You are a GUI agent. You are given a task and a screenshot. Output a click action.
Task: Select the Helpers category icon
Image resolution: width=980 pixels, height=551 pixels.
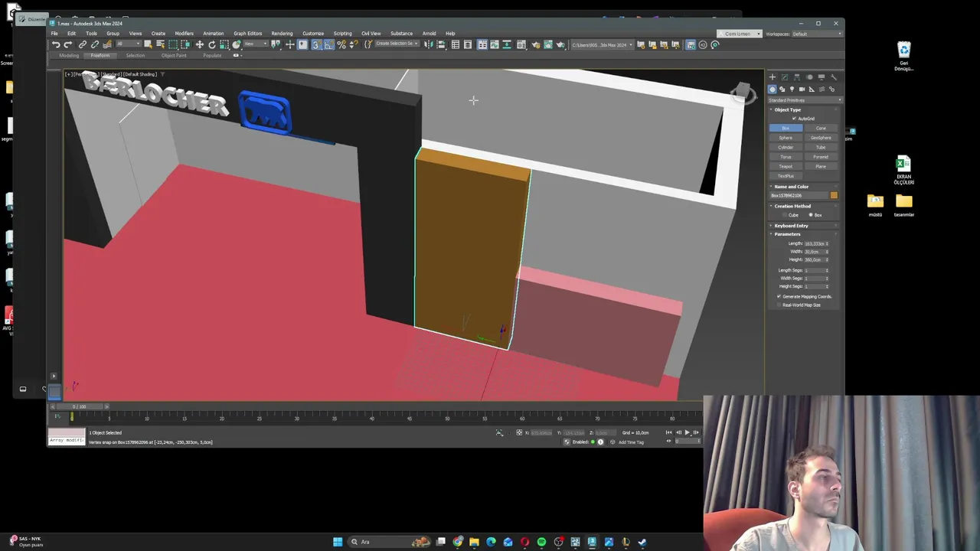click(812, 90)
